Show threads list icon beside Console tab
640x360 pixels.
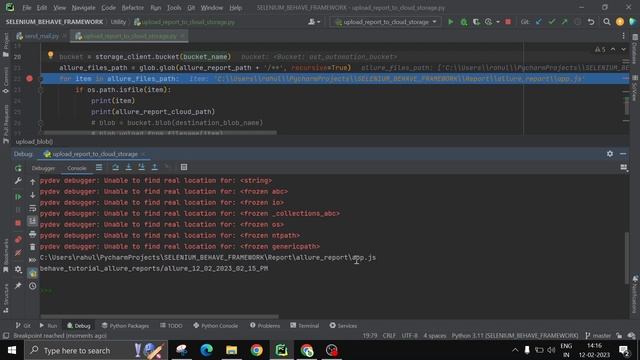(x=99, y=167)
